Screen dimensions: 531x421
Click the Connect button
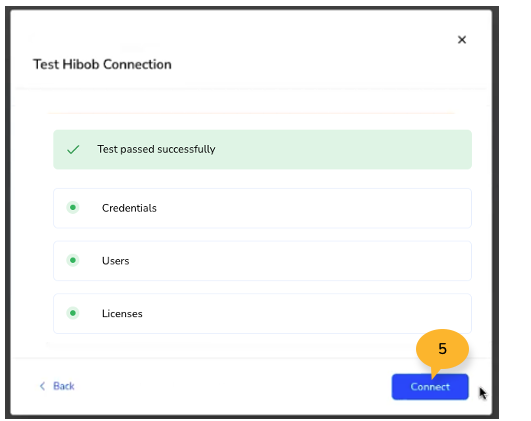point(430,387)
